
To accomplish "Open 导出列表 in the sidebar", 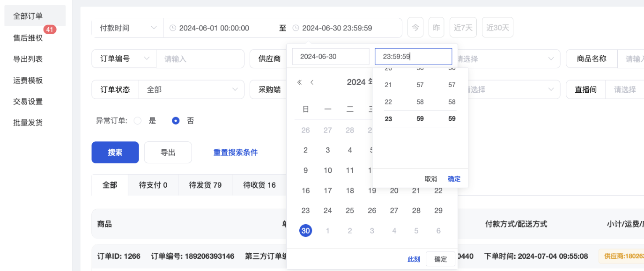I will tap(28, 59).
